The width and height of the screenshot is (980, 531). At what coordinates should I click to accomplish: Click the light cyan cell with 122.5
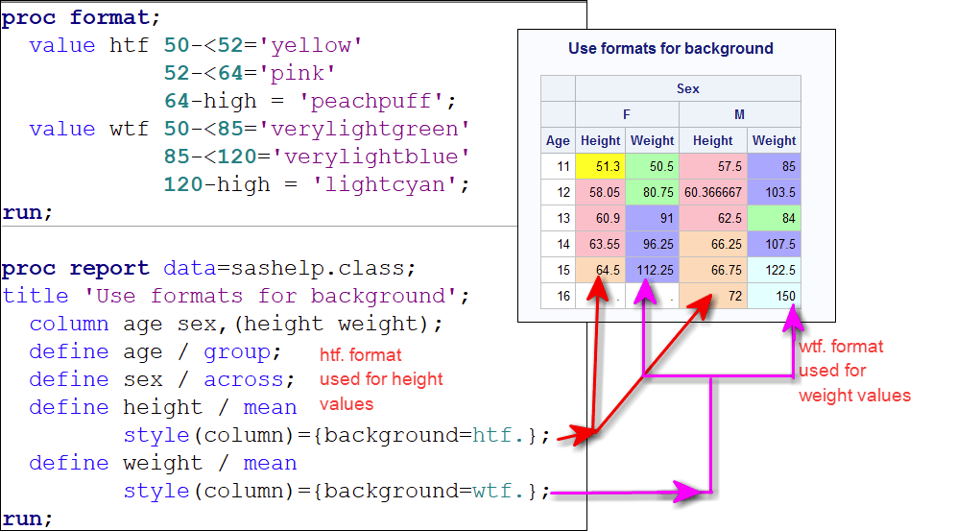pyautogui.click(x=774, y=270)
